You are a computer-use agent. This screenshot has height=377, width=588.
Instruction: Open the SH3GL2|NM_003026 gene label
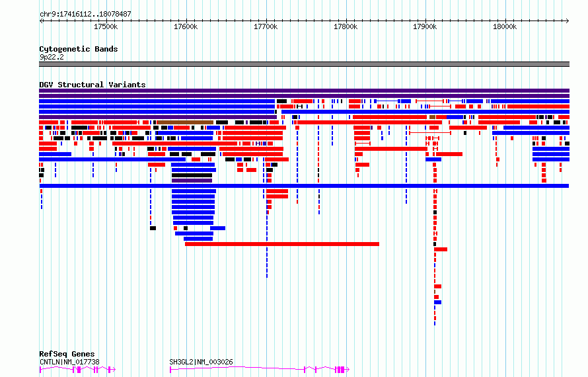(x=201, y=362)
